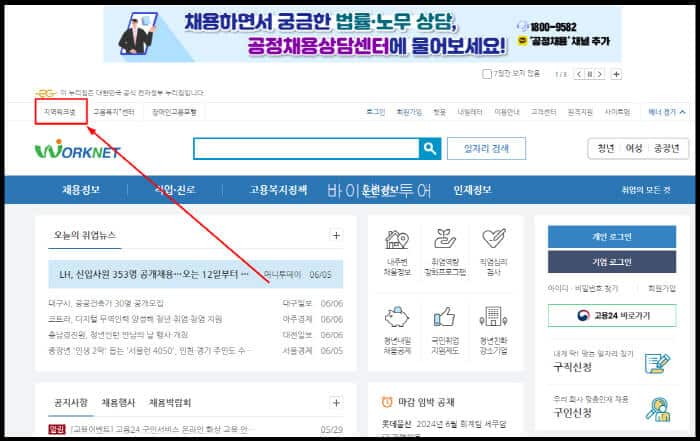Show next banner with right arrow
The height and width of the screenshot is (441, 700).
point(600,74)
